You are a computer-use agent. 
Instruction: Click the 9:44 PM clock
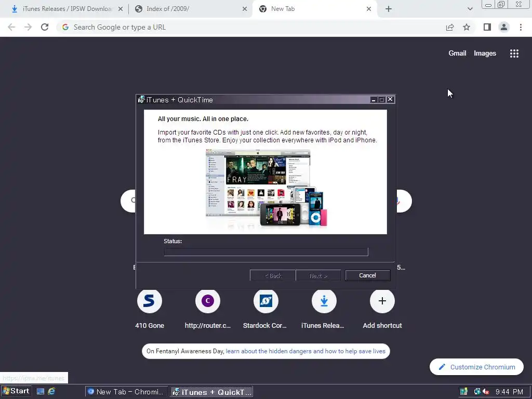pos(509,392)
